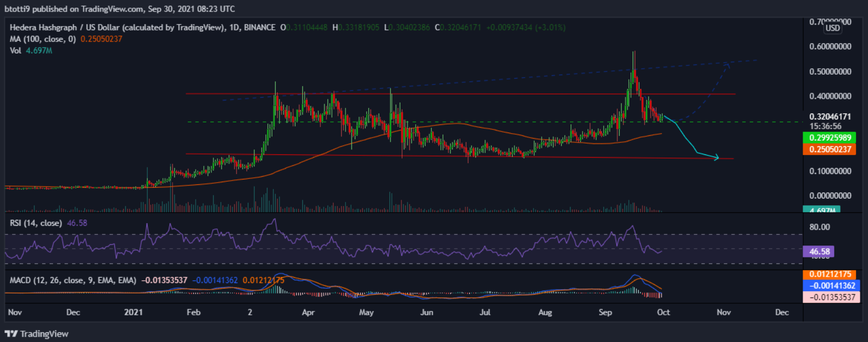Click the MACD legend value -0.00141362

(x=215, y=280)
